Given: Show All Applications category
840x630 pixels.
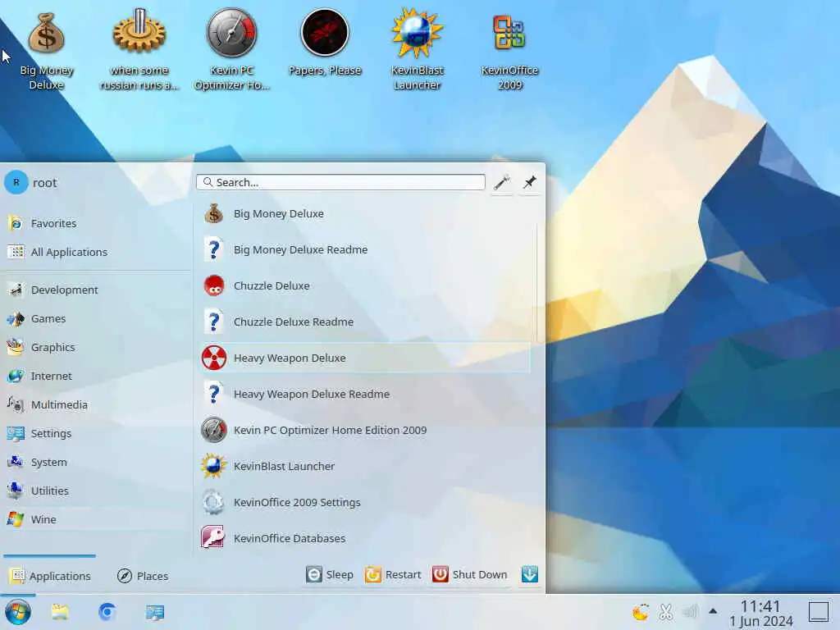Looking at the screenshot, I should 97,252.
